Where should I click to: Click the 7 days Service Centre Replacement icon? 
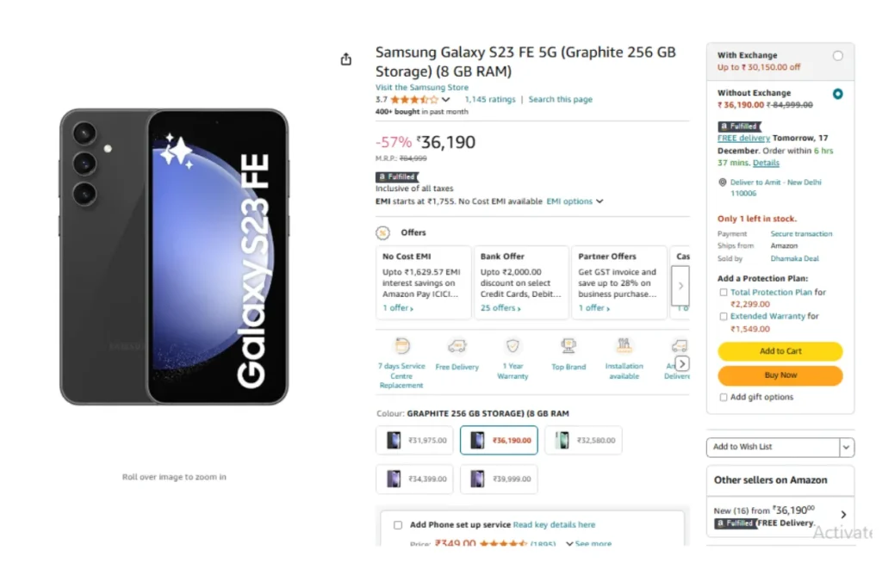(401, 346)
